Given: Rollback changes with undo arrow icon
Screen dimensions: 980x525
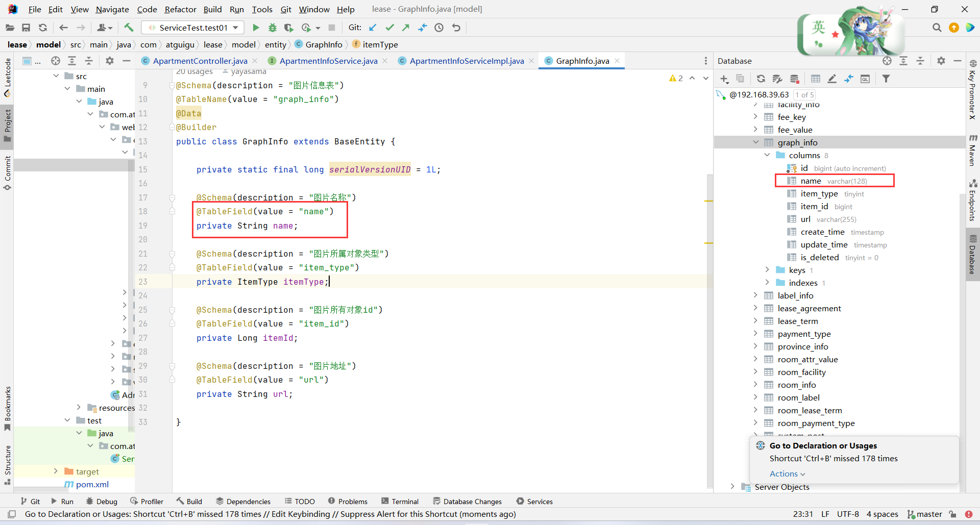Looking at the screenshot, I should 456,28.
